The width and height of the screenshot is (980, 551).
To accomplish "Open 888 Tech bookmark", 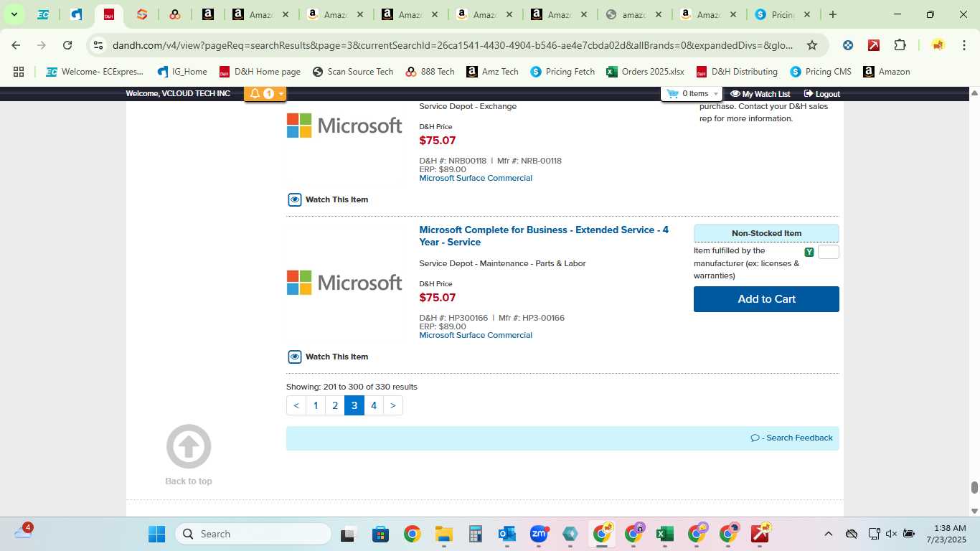I will pyautogui.click(x=430, y=72).
